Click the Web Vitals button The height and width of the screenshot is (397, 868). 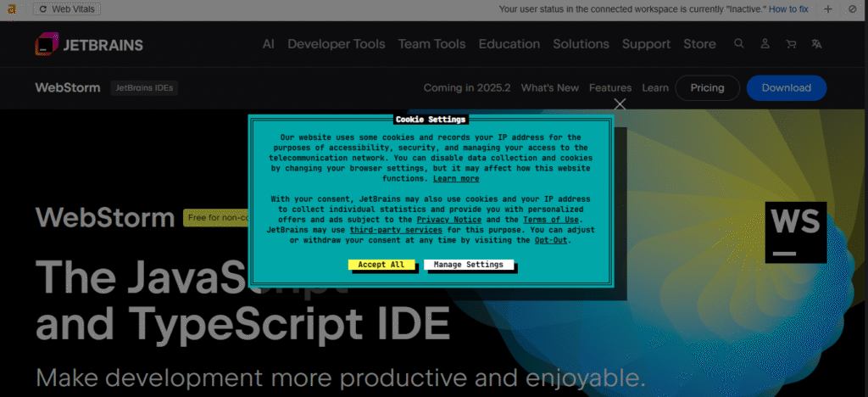pyautogui.click(x=67, y=9)
